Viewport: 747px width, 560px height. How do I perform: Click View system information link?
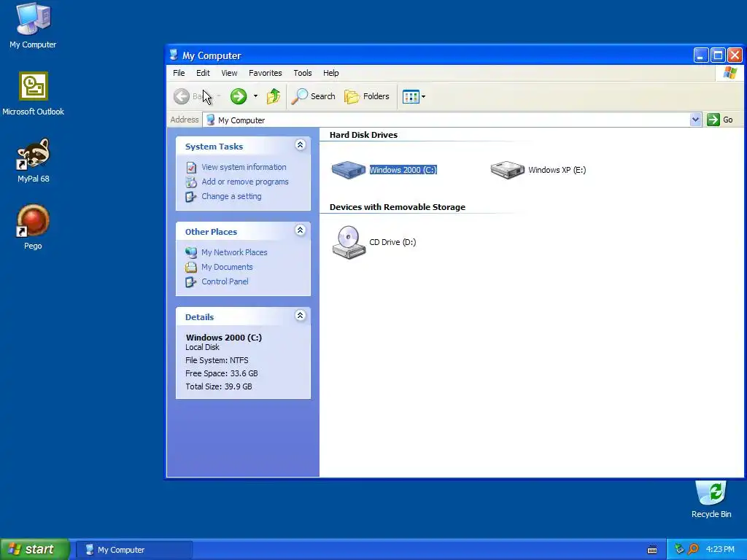pos(244,167)
